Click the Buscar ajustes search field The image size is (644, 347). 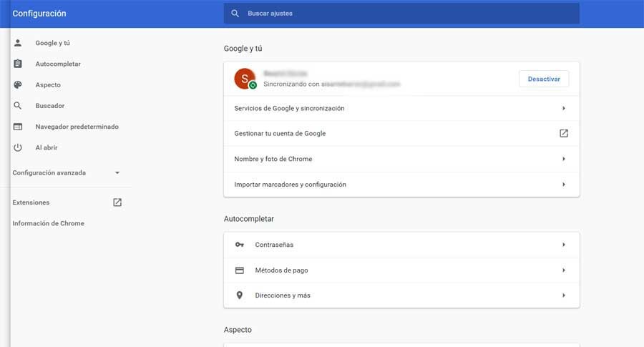401,14
